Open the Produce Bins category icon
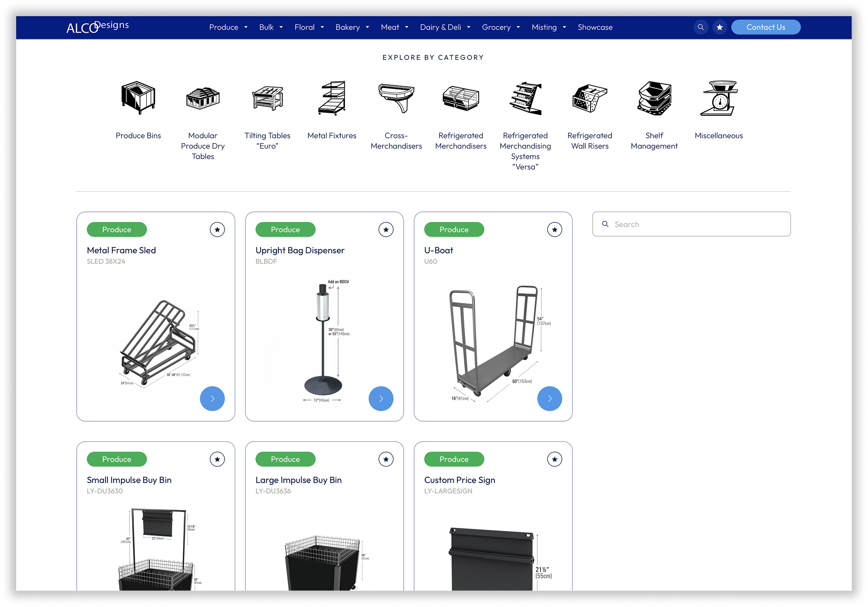 pos(138,98)
